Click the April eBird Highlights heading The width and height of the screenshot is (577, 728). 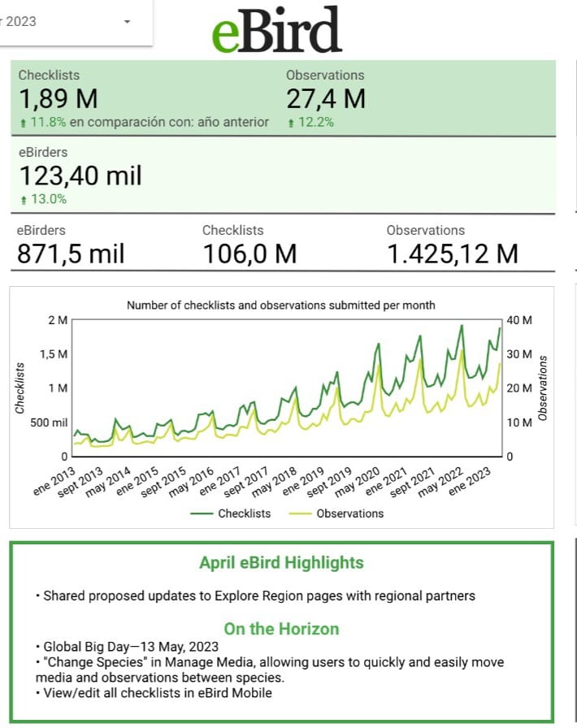click(281, 562)
